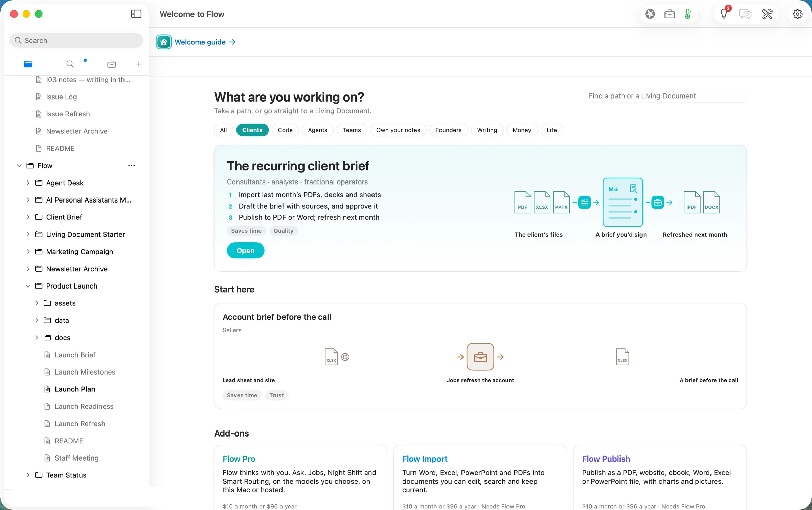Click the globe icon beside Lead sheet

345,357
